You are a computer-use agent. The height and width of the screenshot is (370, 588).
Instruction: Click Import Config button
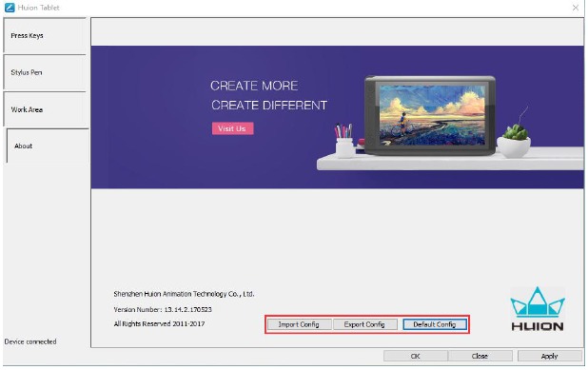click(x=299, y=324)
